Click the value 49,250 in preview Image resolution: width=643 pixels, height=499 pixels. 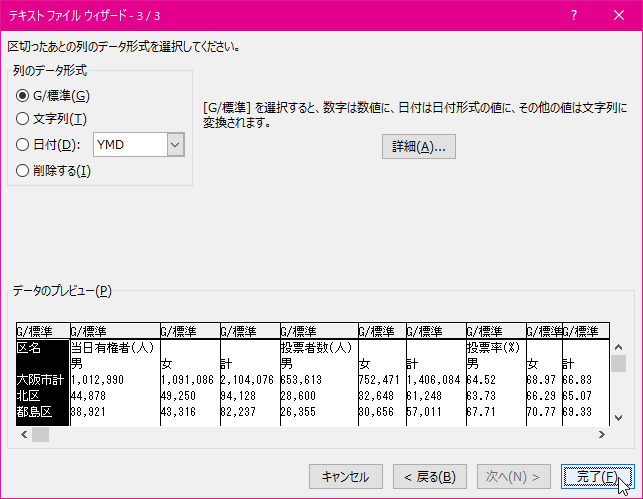[178, 396]
